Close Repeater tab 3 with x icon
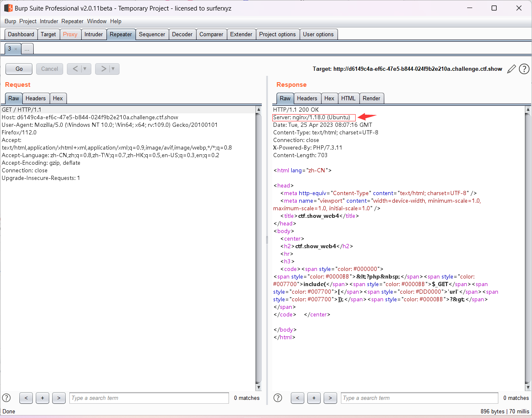Image resolution: width=532 pixels, height=418 pixels. (x=16, y=49)
